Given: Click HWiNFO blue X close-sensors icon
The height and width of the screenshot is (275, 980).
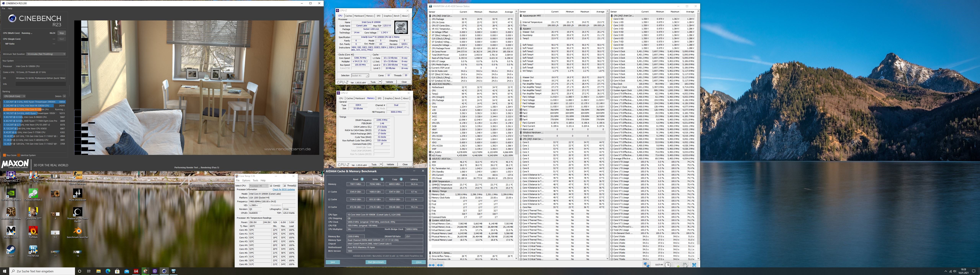Looking at the screenshot, I should pyautogui.click(x=694, y=265).
